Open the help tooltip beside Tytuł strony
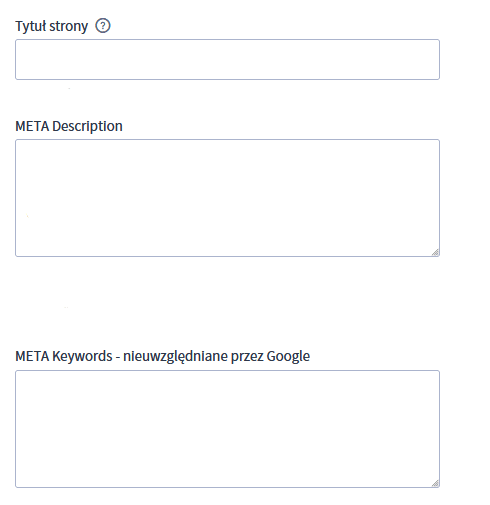Image resolution: width=490 pixels, height=505 pixels. pyautogui.click(x=103, y=26)
